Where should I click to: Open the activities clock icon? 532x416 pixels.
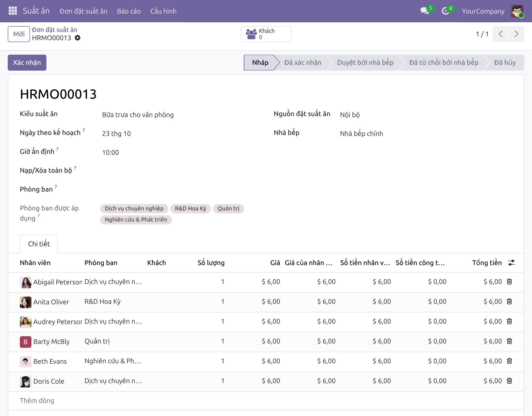point(445,11)
